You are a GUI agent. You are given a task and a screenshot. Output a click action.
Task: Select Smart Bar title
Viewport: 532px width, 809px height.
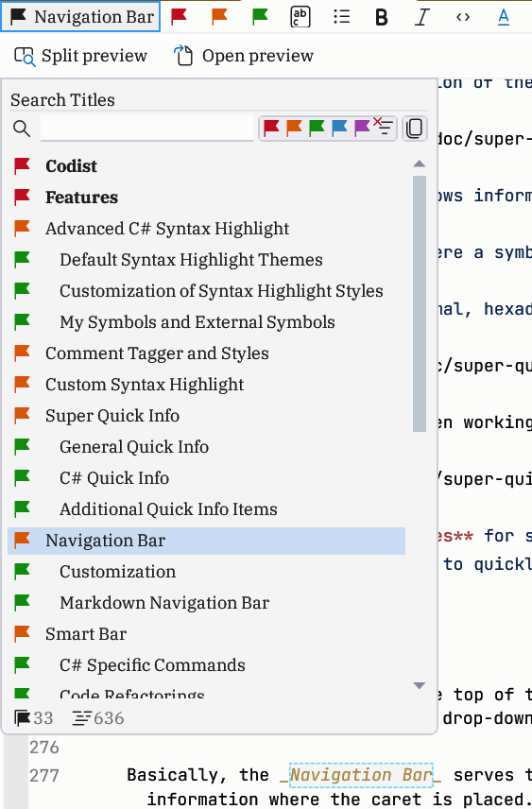click(206, 634)
